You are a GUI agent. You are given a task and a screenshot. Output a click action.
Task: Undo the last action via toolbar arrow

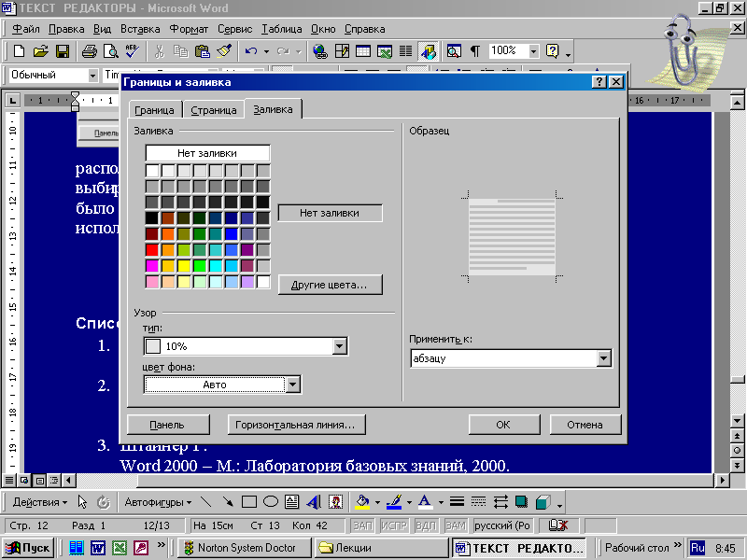click(251, 51)
